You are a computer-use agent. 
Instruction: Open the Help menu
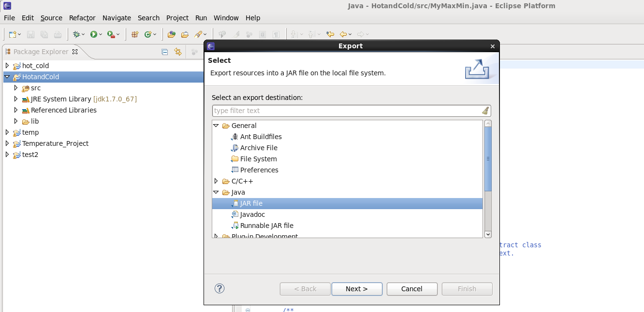tap(253, 18)
